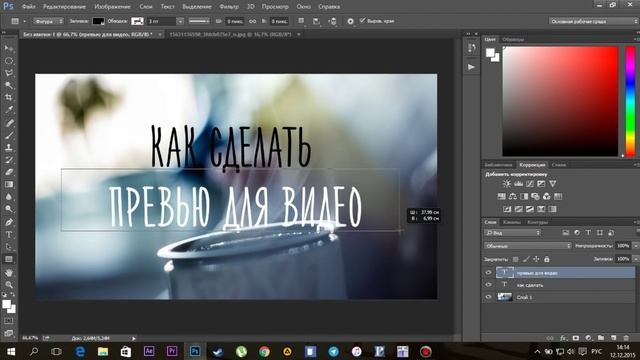This screenshot has height=360, width=640.
Task: Select the Clone Stamp tool
Action: (9, 147)
